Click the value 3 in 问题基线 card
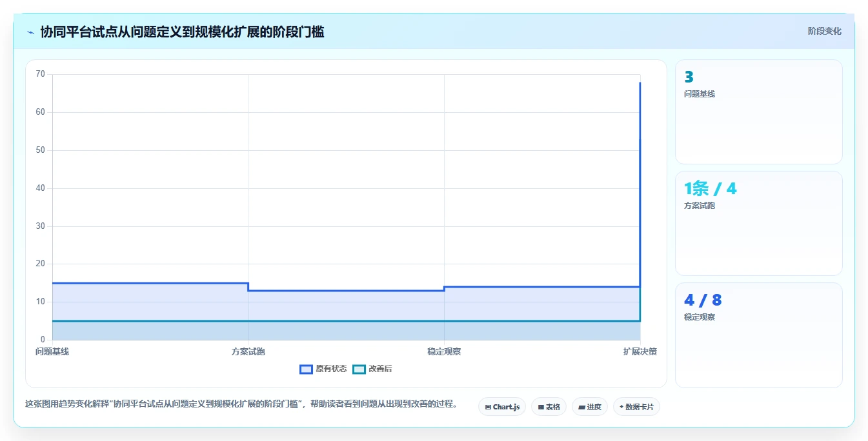The width and height of the screenshot is (868, 441). (x=689, y=77)
